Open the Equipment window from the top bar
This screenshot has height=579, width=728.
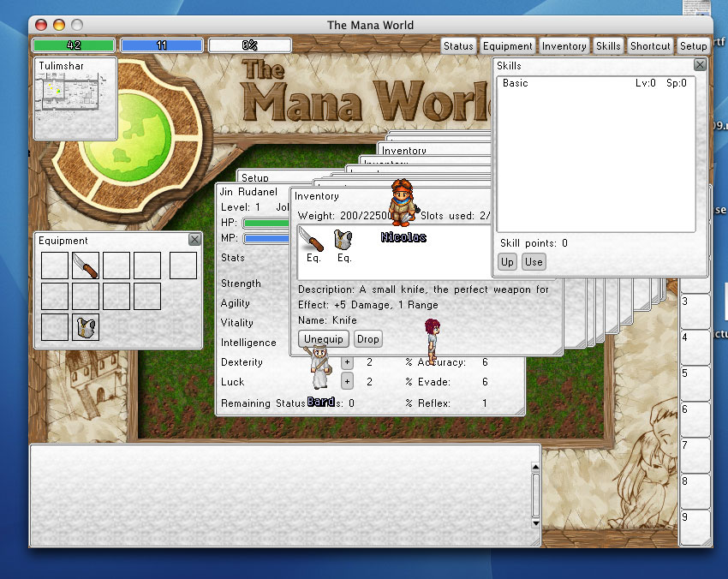[x=508, y=46]
